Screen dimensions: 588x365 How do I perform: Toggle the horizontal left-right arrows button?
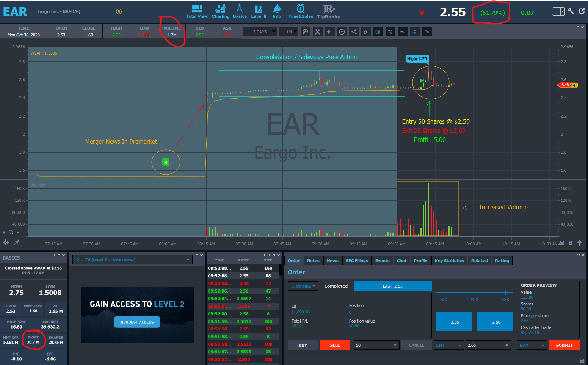(427, 32)
